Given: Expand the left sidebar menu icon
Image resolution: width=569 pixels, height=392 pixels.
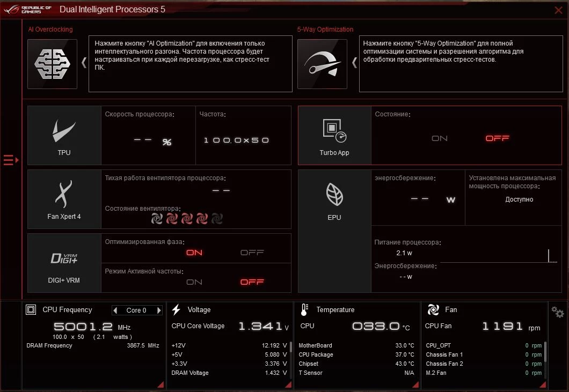Looking at the screenshot, I should click(11, 160).
